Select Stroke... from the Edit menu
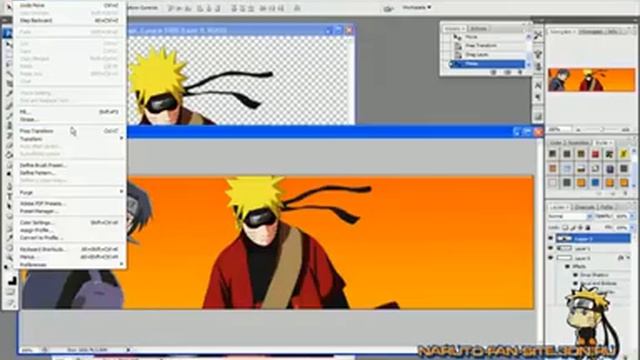The width and height of the screenshot is (640, 360). point(69,119)
